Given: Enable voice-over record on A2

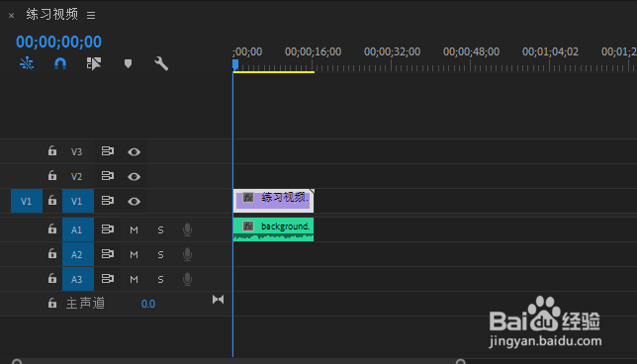Looking at the screenshot, I should point(187,254).
